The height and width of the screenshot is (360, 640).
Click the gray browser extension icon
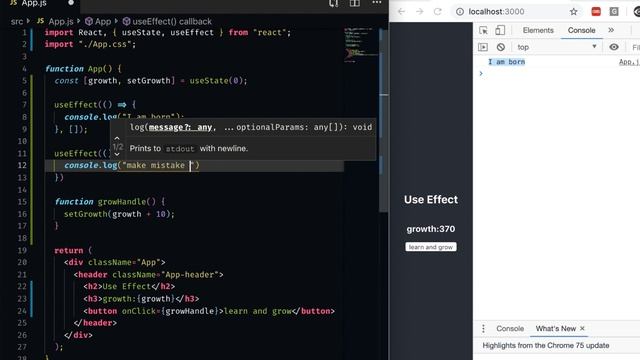pyautogui.click(x=614, y=11)
